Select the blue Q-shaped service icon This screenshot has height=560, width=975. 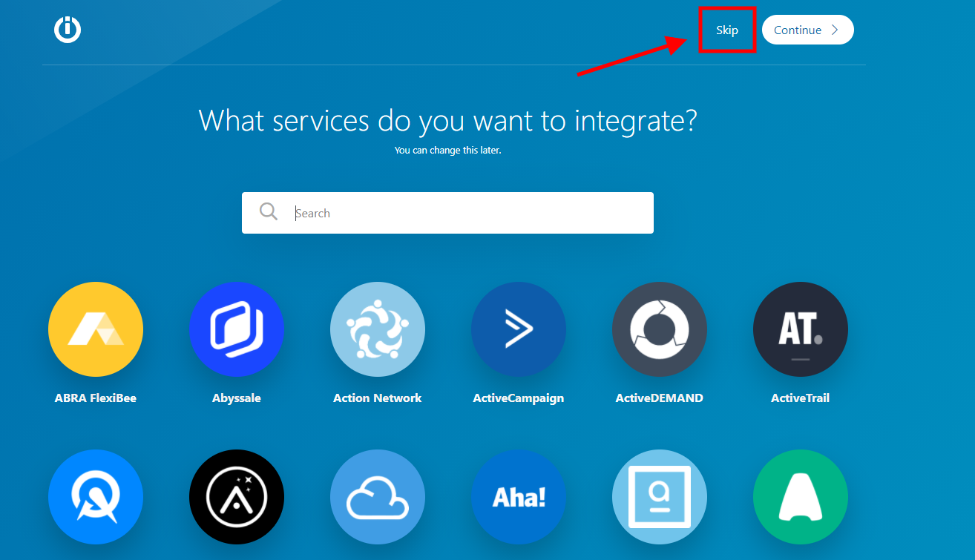[96, 497]
